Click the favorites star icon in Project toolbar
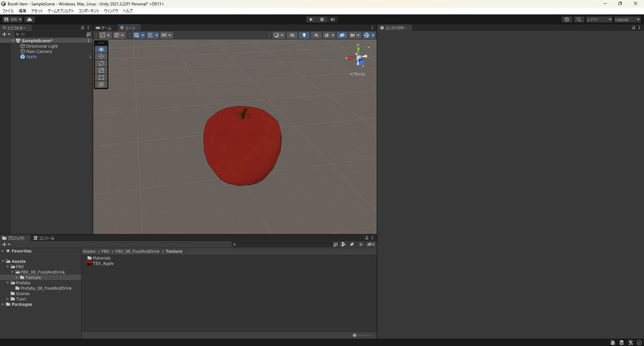Screen dimensions: 644x346 pyautogui.click(x=360, y=244)
